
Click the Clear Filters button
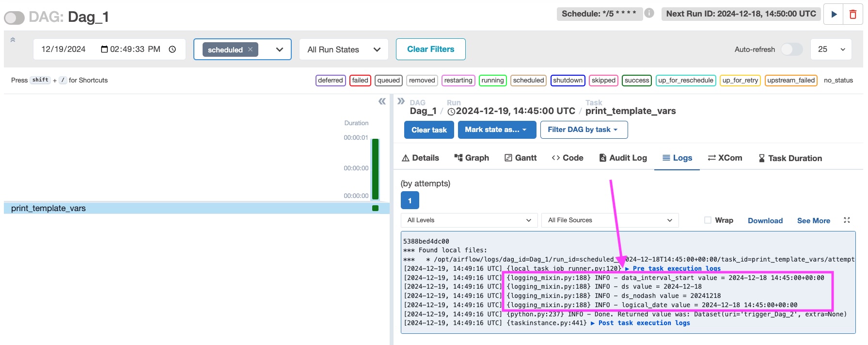pos(430,49)
